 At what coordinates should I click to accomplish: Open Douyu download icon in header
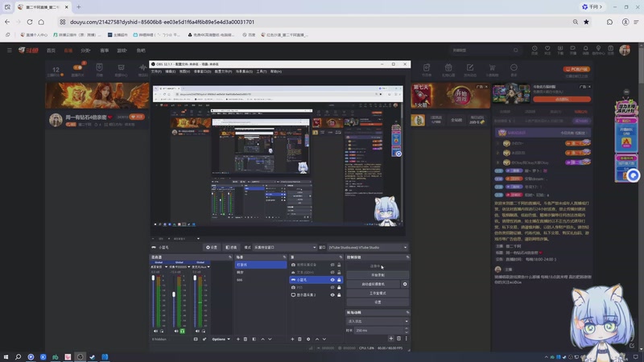(x=559, y=50)
